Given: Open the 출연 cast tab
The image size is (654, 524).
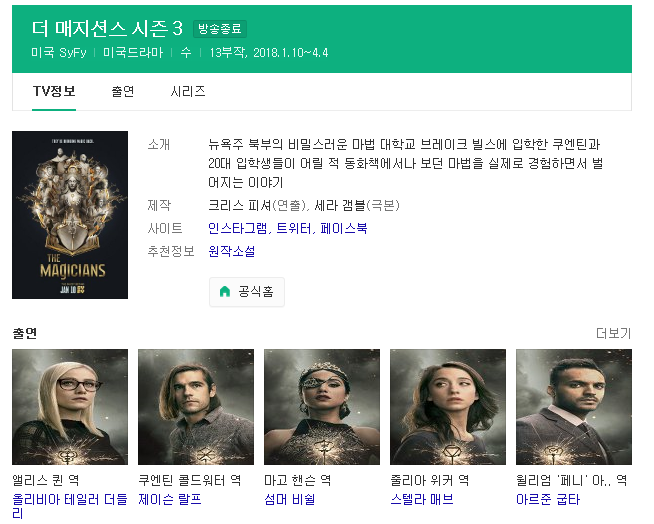Looking at the screenshot, I should 123,91.
